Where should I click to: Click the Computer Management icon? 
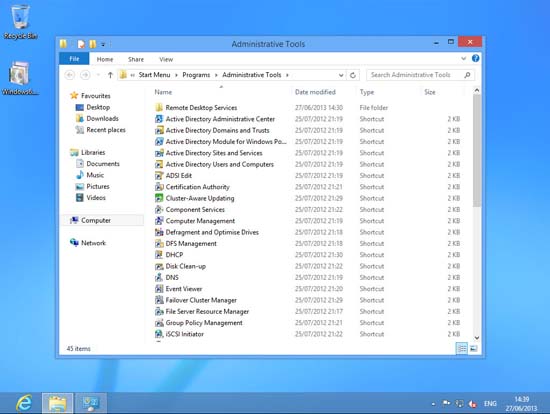[x=159, y=221]
